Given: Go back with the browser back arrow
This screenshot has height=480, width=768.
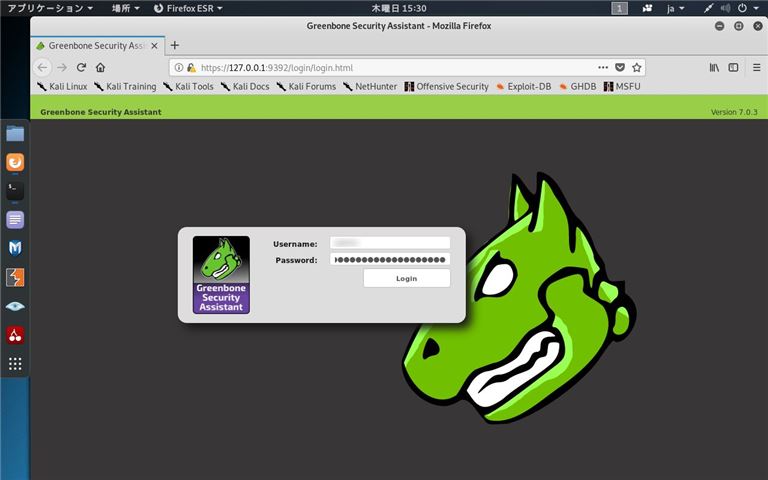Looking at the screenshot, I should [43, 68].
